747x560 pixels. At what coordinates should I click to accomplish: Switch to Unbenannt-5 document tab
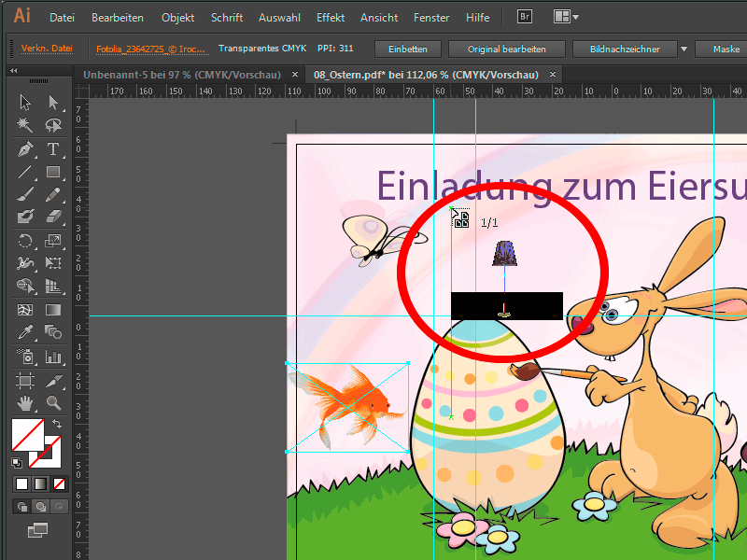pyautogui.click(x=182, y=75)
